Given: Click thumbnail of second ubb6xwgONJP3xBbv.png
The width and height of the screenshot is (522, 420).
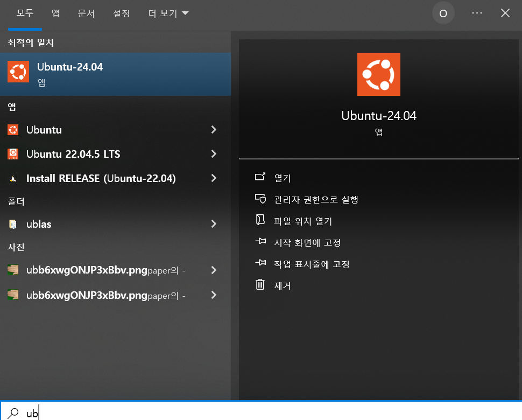Looking at the screenshot, I should (x=13, y=295).
